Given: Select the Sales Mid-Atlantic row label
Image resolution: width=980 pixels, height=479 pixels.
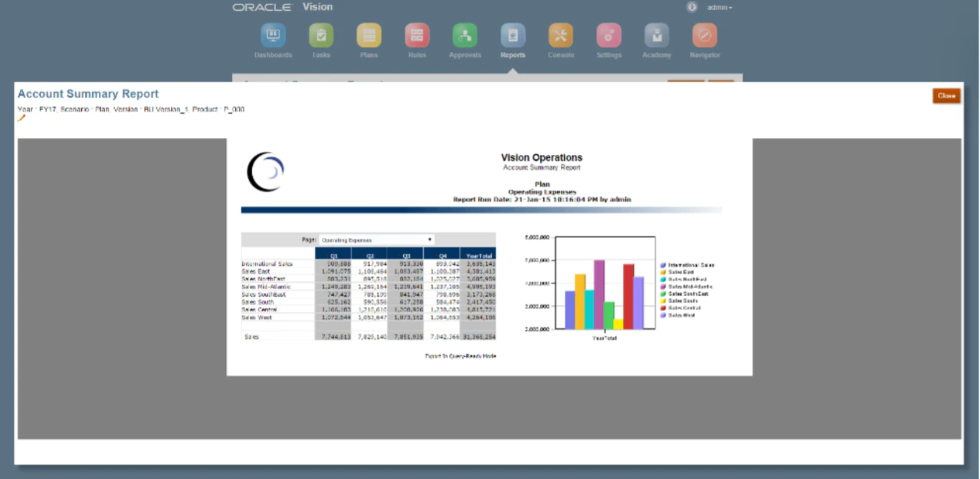Looking at the screenshot, I should (264, 286).
